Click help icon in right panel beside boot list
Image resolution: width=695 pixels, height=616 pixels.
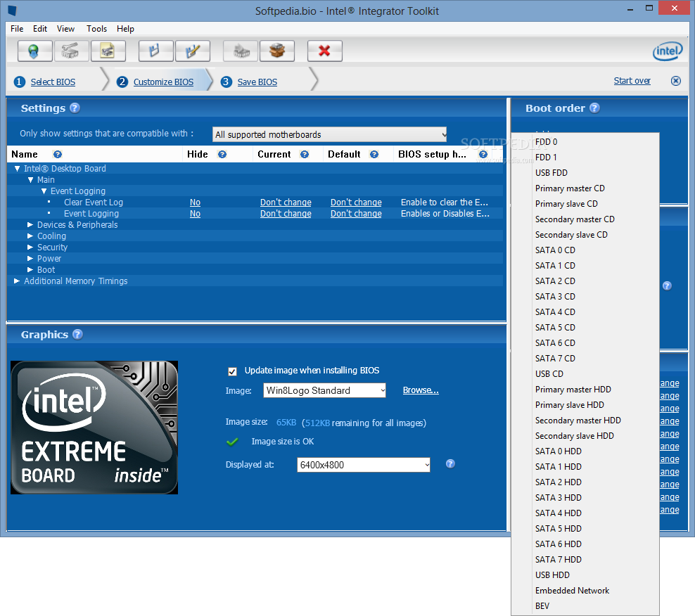click(x=667, y=285)
